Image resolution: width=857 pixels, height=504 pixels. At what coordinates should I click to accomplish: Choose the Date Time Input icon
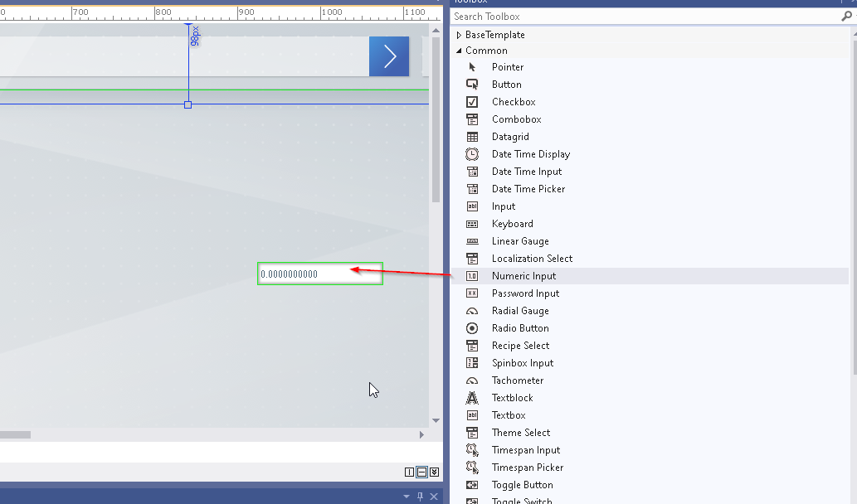click(x=472, y=172)
